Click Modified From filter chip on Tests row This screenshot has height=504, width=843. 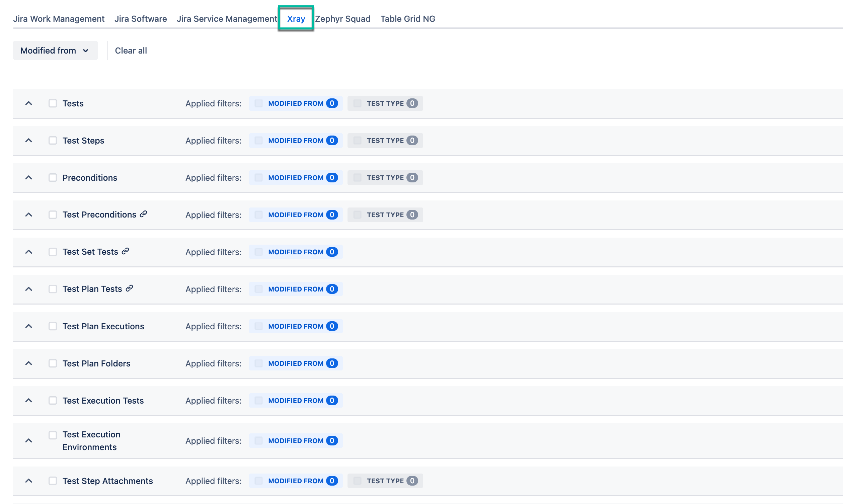296,103
